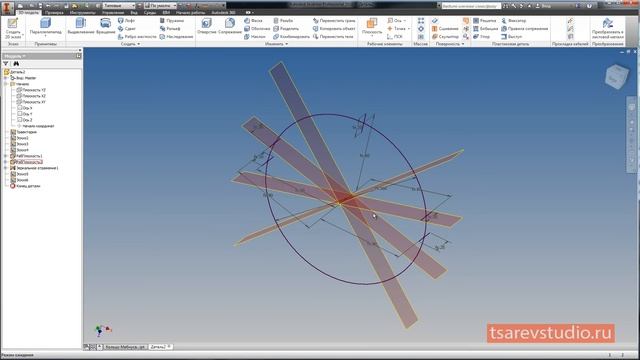
Task: Click the Lip (Выступ) tool
Action: (x=511, y=36)
